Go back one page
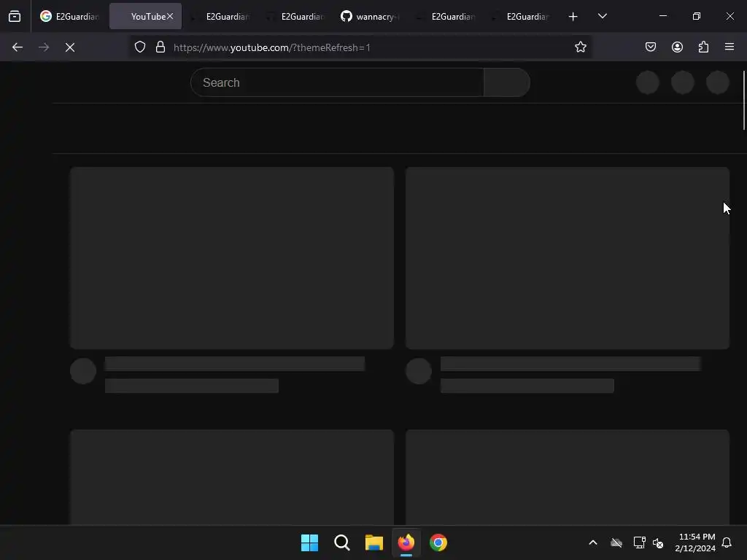 point(18,47)
